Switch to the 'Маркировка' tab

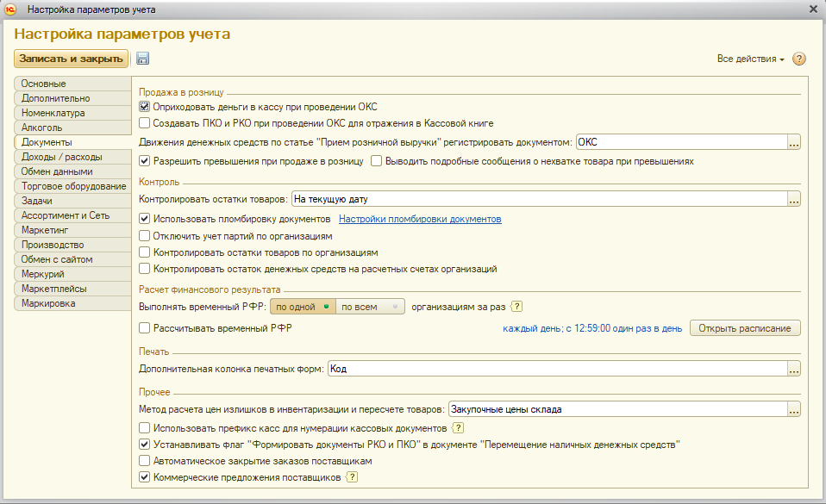click(72, 303)
